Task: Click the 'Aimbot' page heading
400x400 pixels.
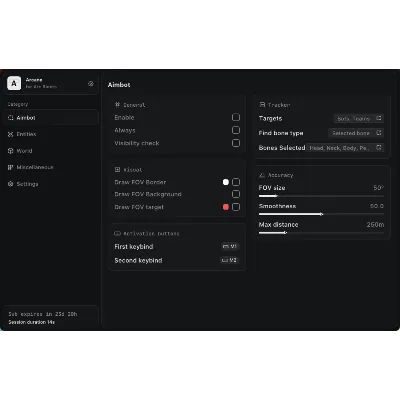Action: 119,85
